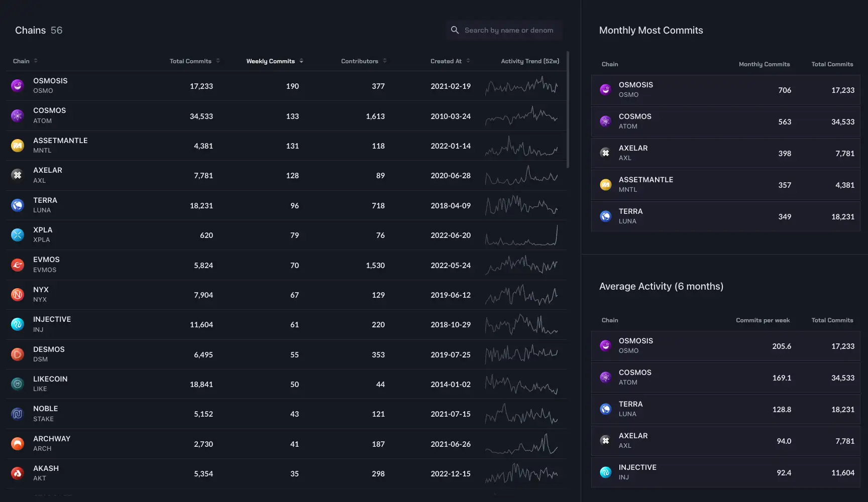Click the Injective logo in main table
This screenshot has width=868, height=502.
point(18,324)
